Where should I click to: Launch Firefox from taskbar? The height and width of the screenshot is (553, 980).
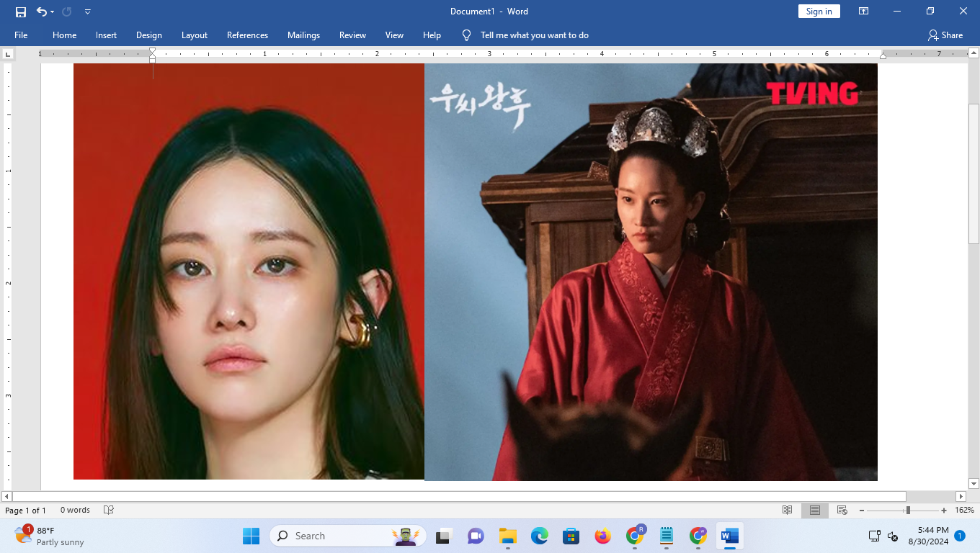(x=603, y=536)
